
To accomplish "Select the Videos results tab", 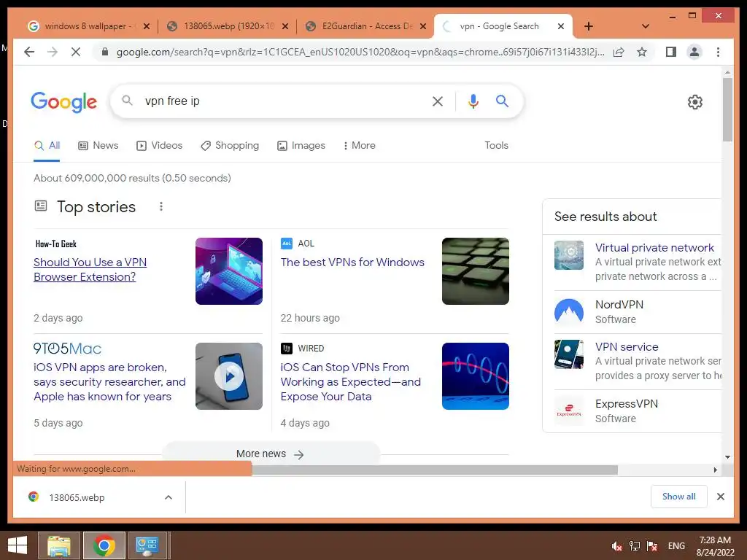I will click(x=159, y=145).
